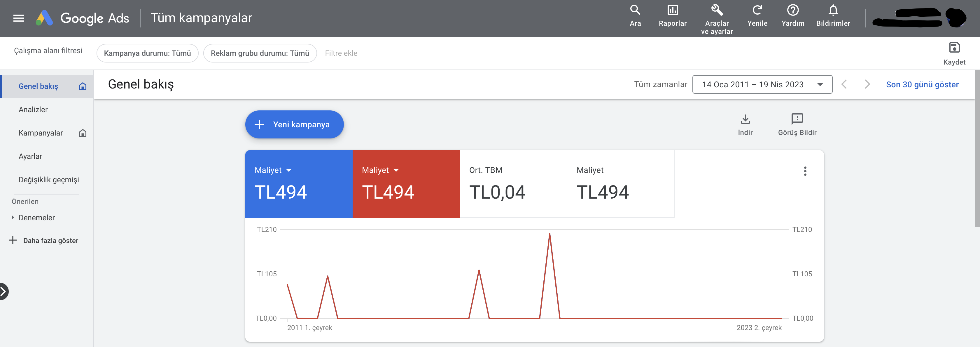Click the Son 30 günü göster link
The image size is (980, 347).
point(922,85)
